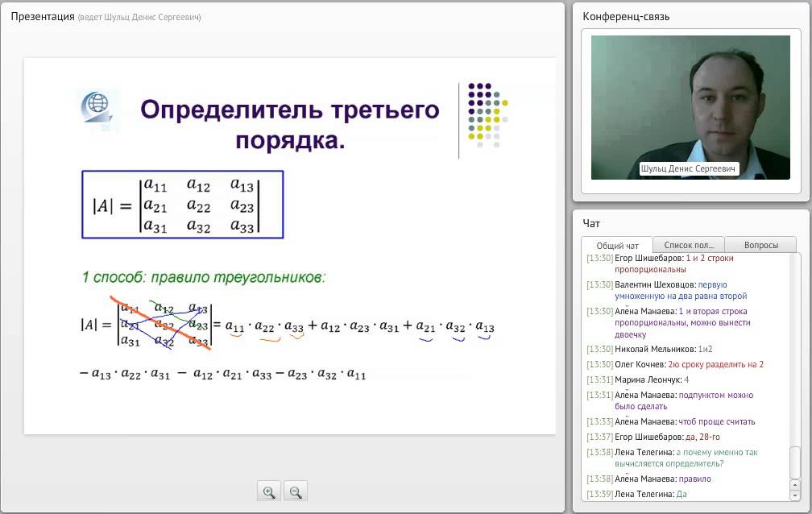Click the Презентация panel title
This screenshot has height=514, width=812.
[x=43, y=17]
